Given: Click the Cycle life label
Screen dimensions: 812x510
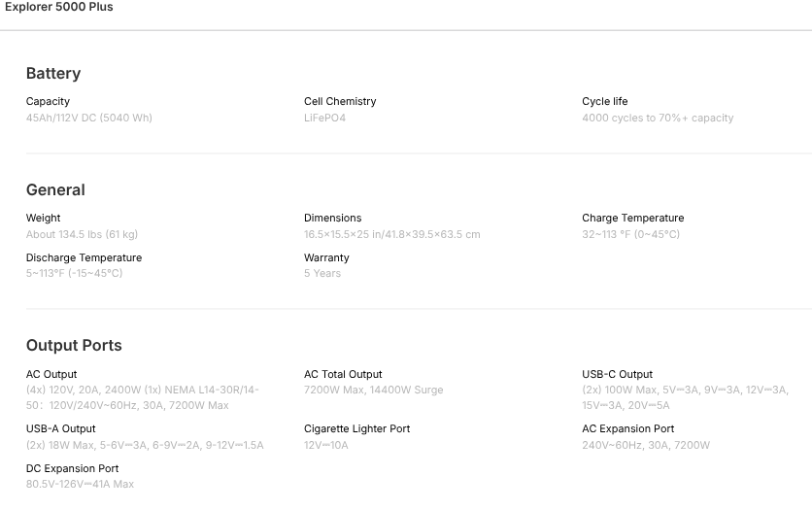Looking at the screenshot, I should (604, 101).
